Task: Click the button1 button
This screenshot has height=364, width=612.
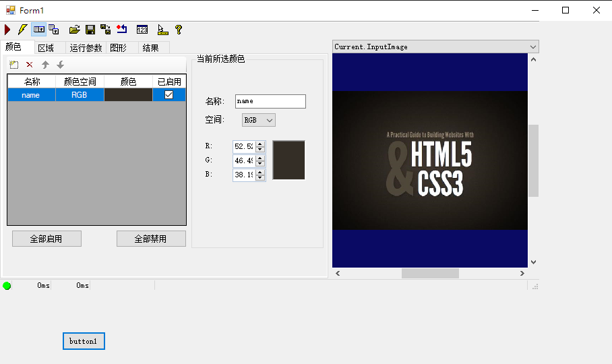Action: pyautogui.click(x=84, y=341)
